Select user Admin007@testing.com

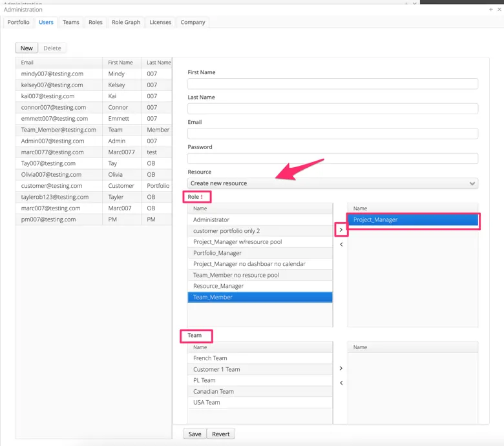[x=94, y=141]
